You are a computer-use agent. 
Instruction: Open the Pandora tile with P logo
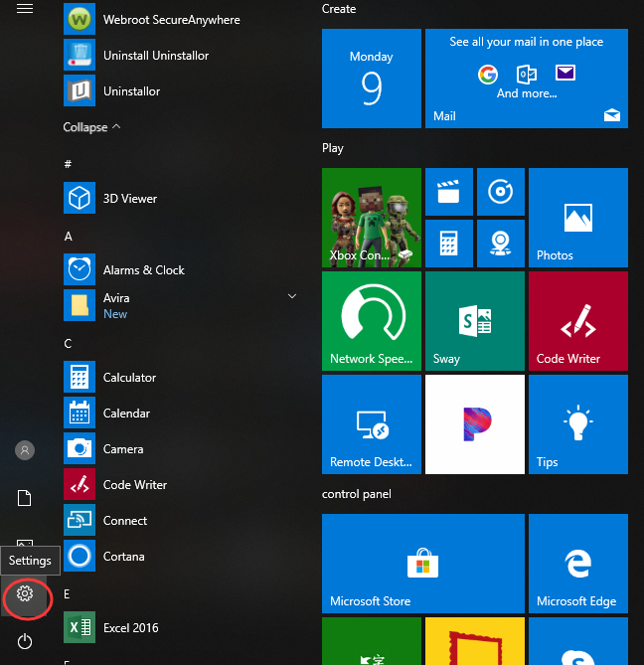pos(475,424)
